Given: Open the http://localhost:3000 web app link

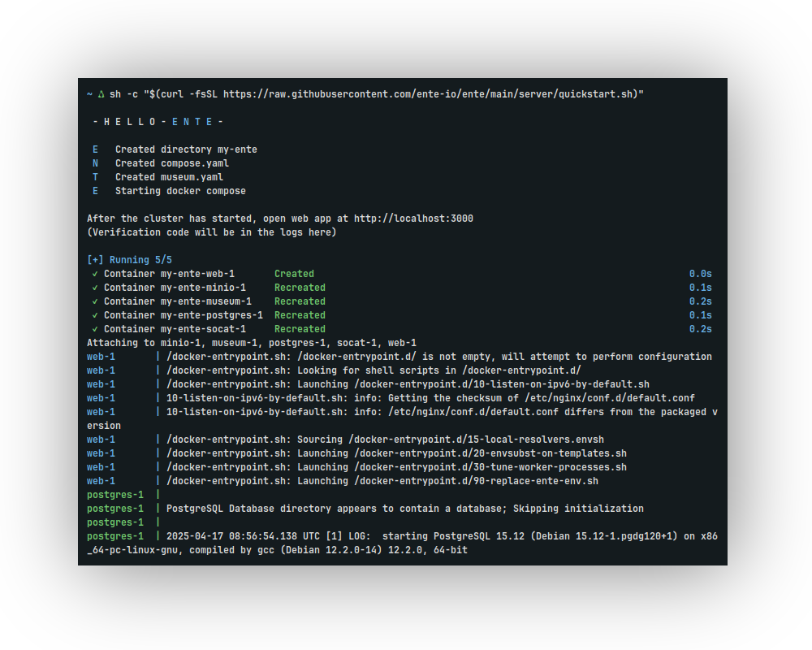Looking at the screenshot, I should pos(413,219).
